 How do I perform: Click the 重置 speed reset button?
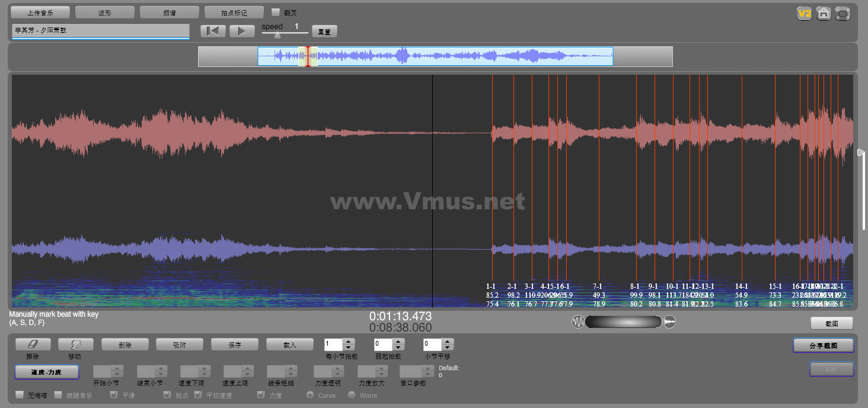coord(324,31)
